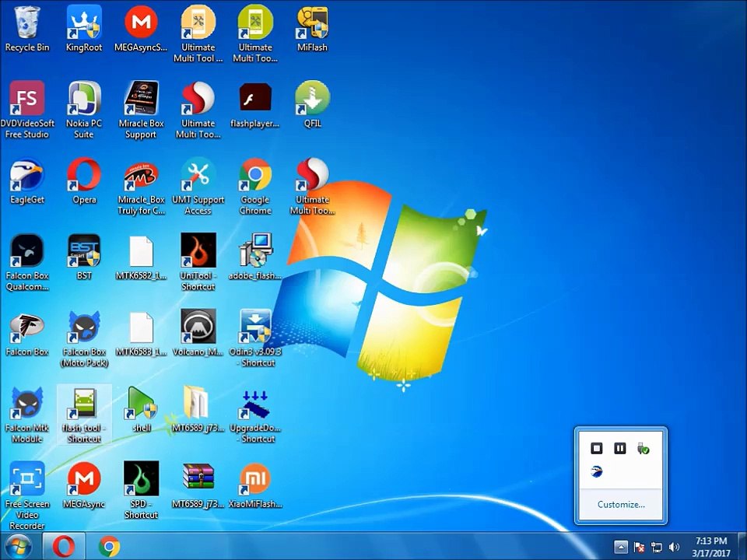Image resolution: width=747 pixels, height=560 pixels.
Task: Click the Safely Remove Hardware USB icon
Action: [x=644, y=448]
